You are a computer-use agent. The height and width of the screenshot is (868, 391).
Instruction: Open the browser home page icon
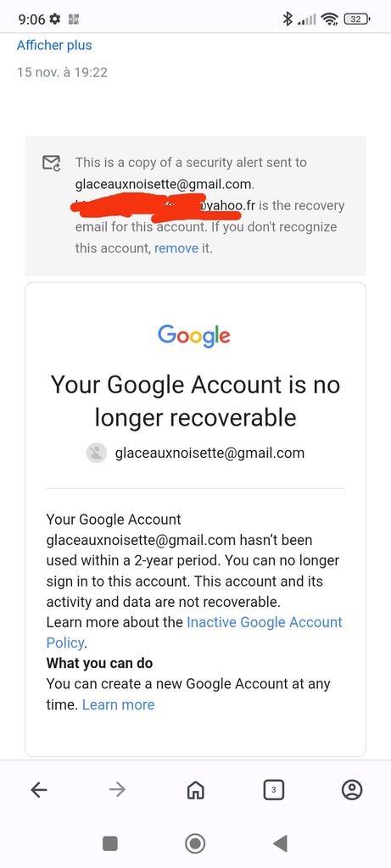point(195,791)
